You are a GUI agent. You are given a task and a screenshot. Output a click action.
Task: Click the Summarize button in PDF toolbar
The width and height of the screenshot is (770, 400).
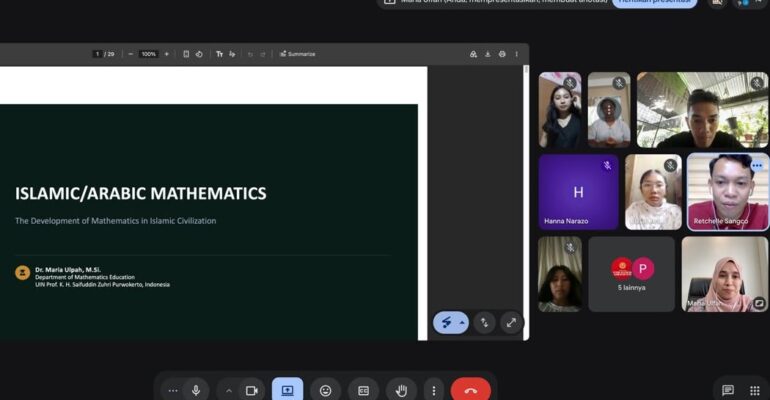pyautogui.click(x=298, y=54)
